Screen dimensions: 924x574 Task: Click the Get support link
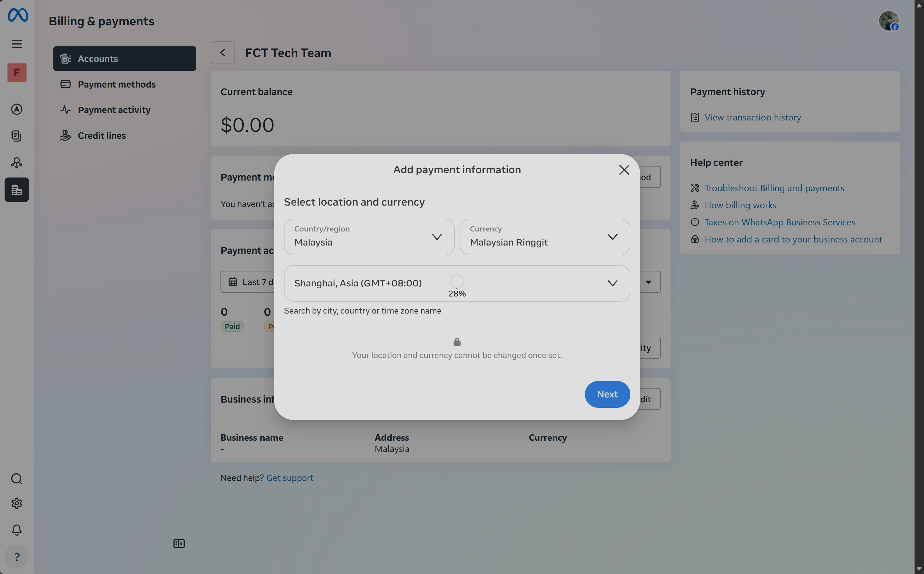pyautogui.click(x=290, y=478)
